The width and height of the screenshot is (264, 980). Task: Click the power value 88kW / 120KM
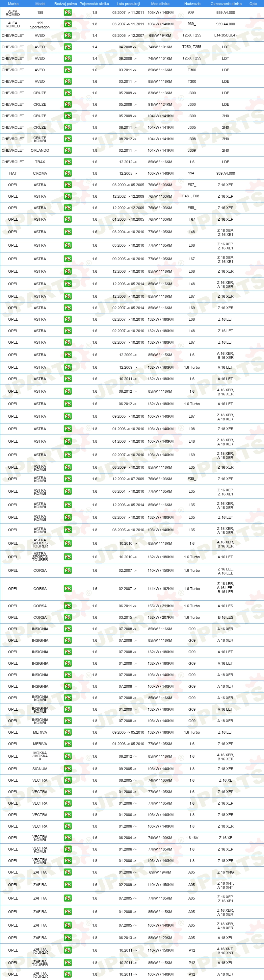160,938
